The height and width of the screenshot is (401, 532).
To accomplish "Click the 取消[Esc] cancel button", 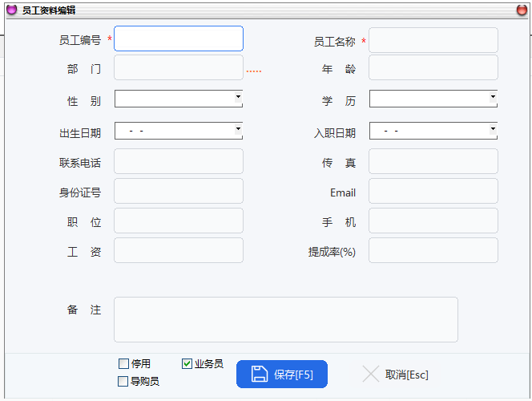I will click(396, 375).
